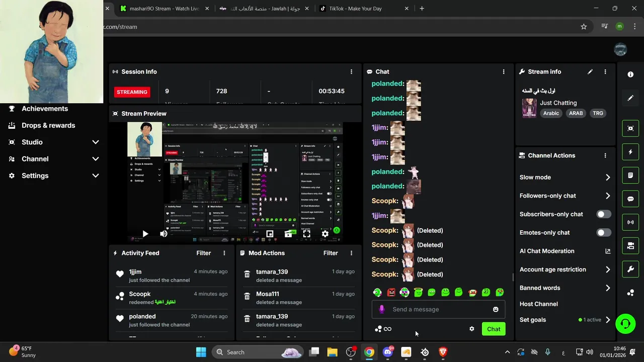Insert the halo angel green emote
The image size is (644, 362).
[x=418, y=292]
